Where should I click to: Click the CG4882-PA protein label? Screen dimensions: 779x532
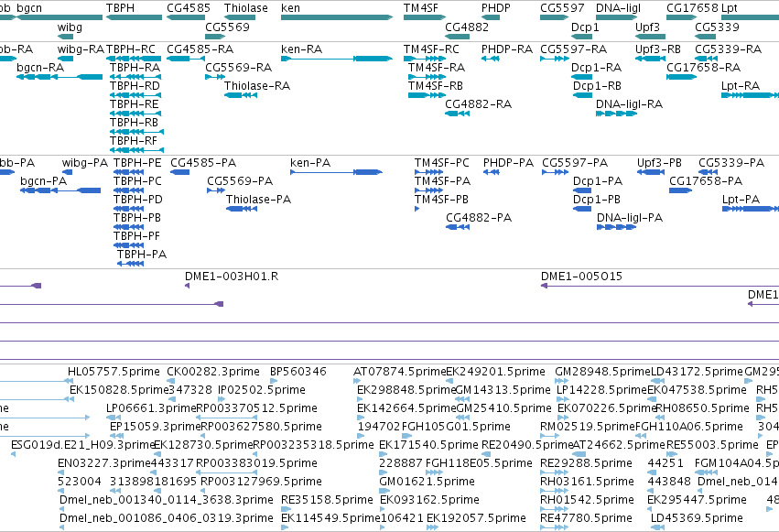tap(479, 218)
